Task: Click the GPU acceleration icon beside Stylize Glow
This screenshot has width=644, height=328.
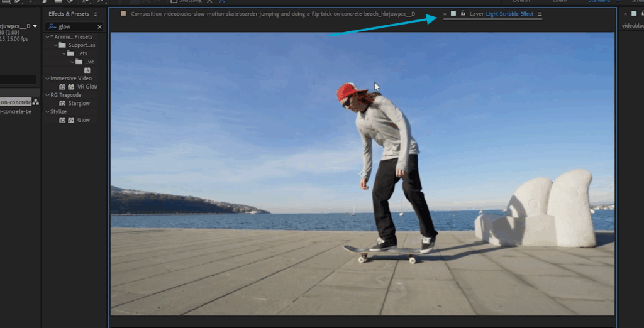Action: pos(71,120)
